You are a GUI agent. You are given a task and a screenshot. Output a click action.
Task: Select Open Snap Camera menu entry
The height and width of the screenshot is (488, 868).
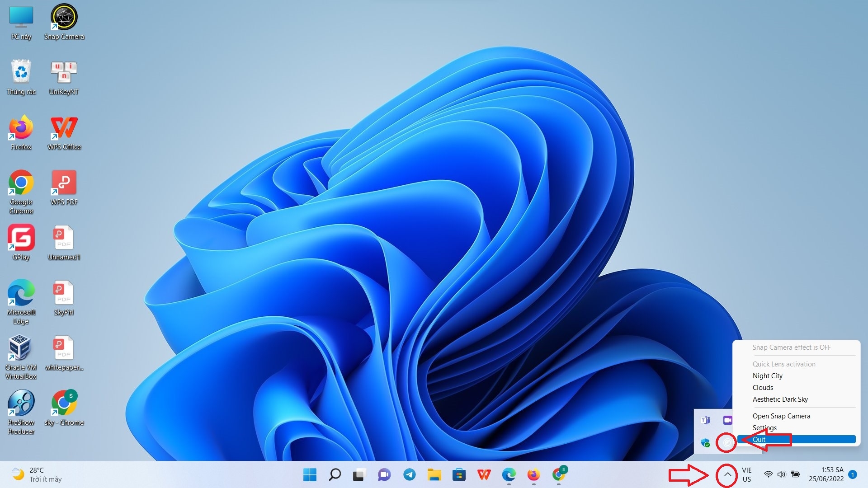tap(781, 416)
